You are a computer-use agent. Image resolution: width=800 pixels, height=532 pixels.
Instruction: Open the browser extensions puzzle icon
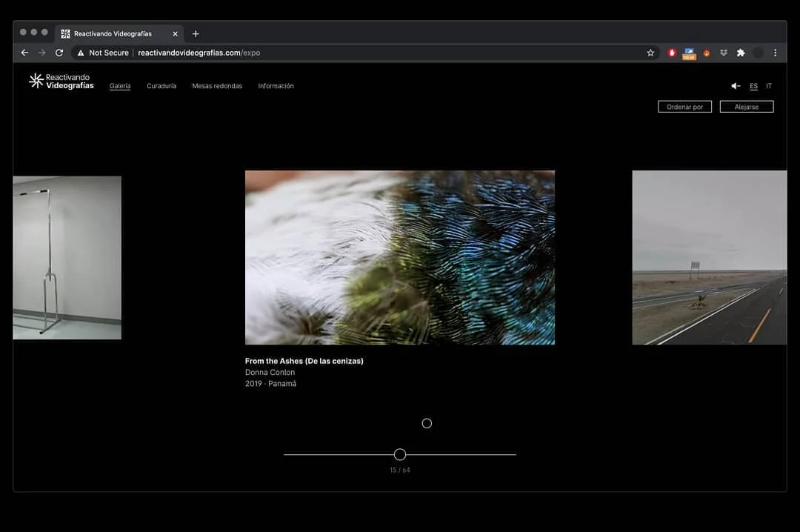coord(741,53)
